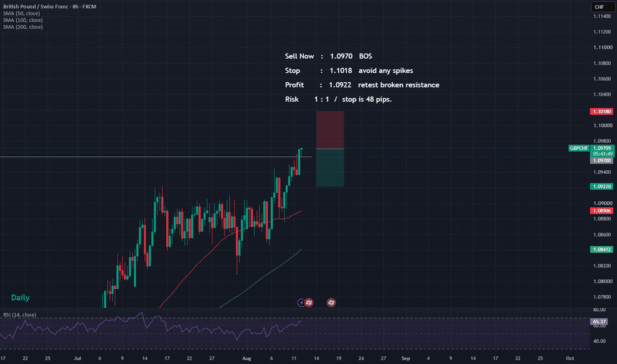
Task: Click the red 1.10180 stop price label
Action: 601,112
